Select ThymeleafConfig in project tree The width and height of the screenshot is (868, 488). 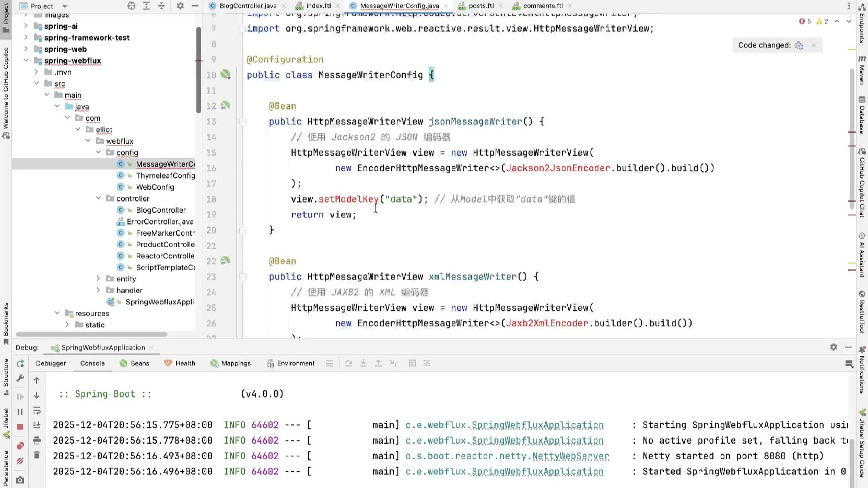[x=165, y=176]
